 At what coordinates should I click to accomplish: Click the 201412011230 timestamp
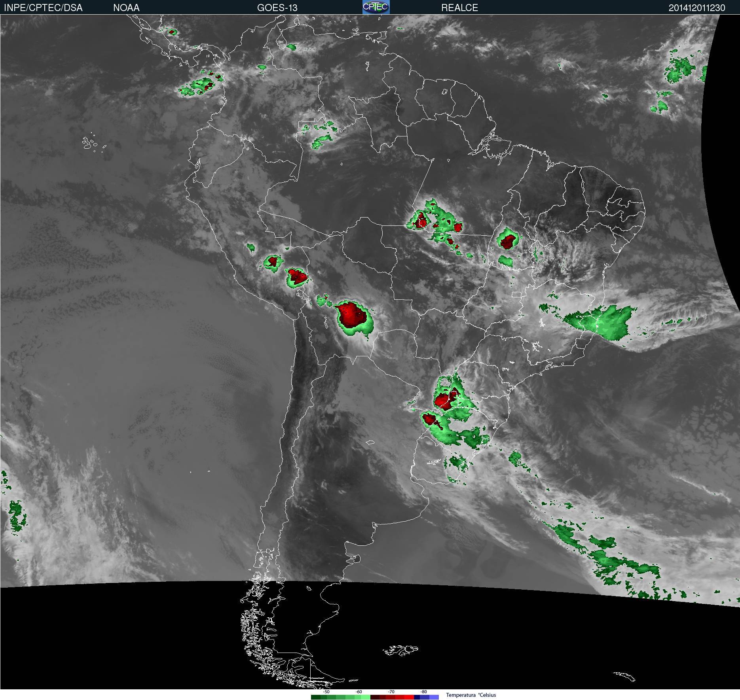tap(697, 8)
